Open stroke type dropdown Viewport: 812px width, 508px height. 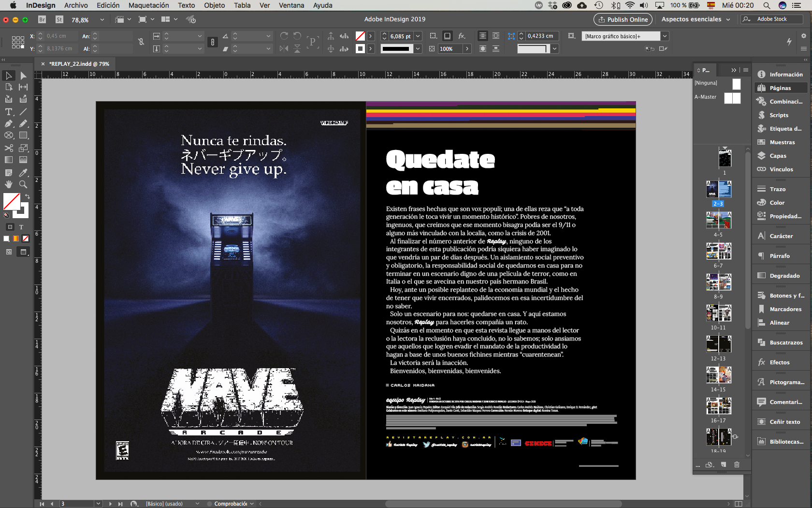[x=418, y=49]
